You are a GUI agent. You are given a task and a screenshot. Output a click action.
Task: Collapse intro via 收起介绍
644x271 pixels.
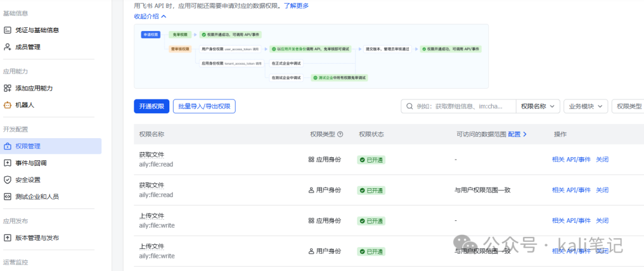coord(150,17)
